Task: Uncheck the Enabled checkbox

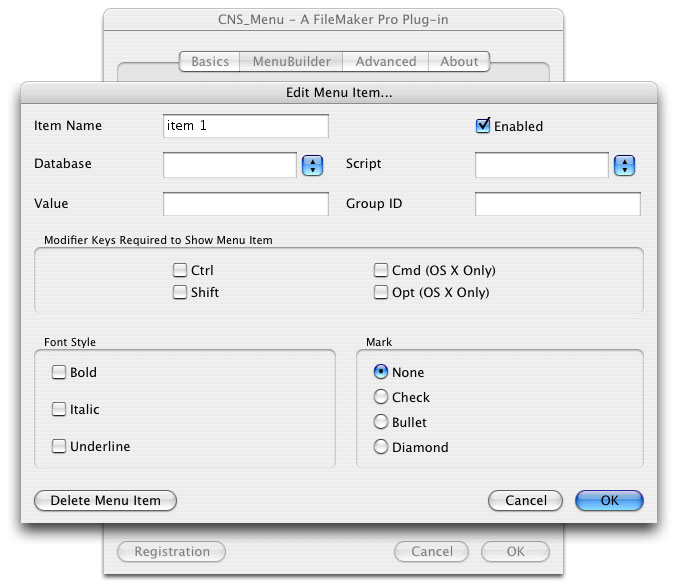Action: click(483, 126)
